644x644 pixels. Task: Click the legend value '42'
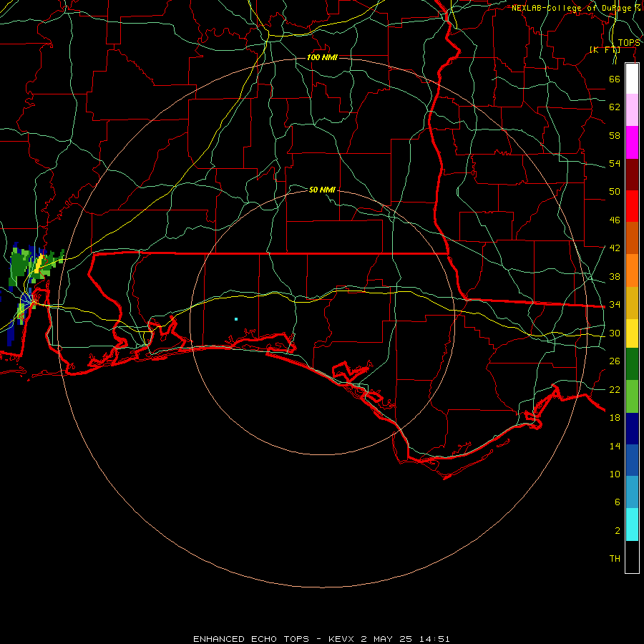pyautogui.click(x=615, y=248)
